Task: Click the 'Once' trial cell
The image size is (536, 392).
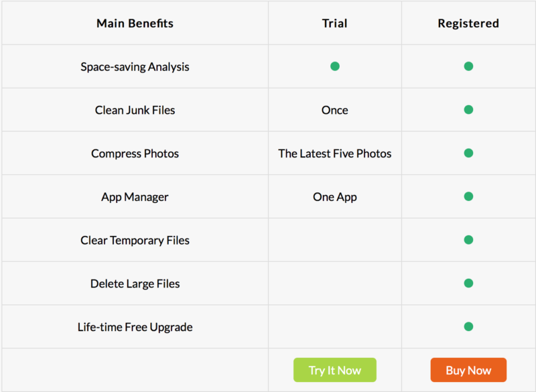Action: click(x=334, y=110)
